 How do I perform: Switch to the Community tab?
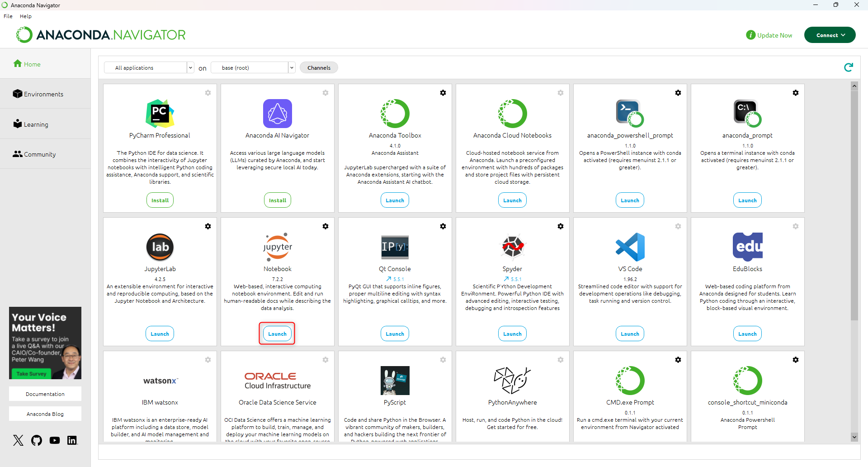(x=45, y=154)
